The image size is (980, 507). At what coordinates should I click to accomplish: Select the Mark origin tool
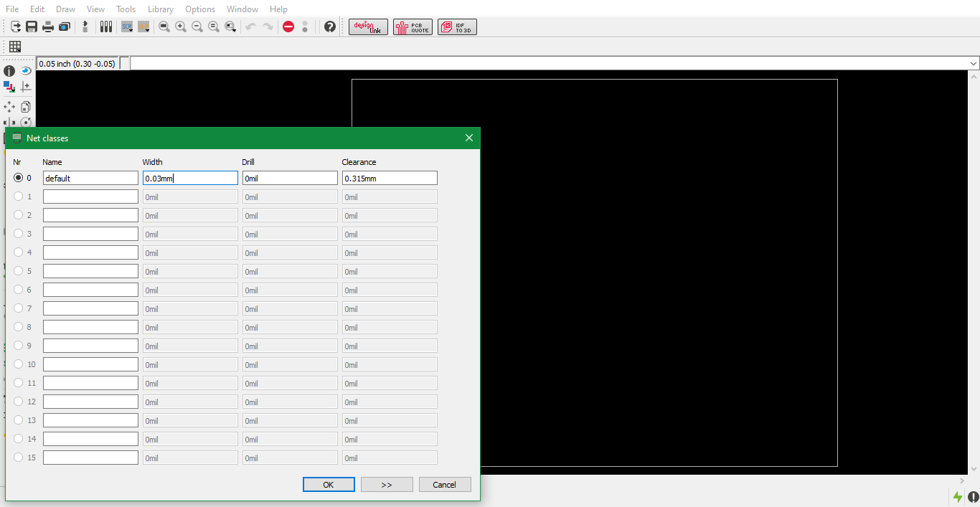pyautogui.click(x=26, y=87)
